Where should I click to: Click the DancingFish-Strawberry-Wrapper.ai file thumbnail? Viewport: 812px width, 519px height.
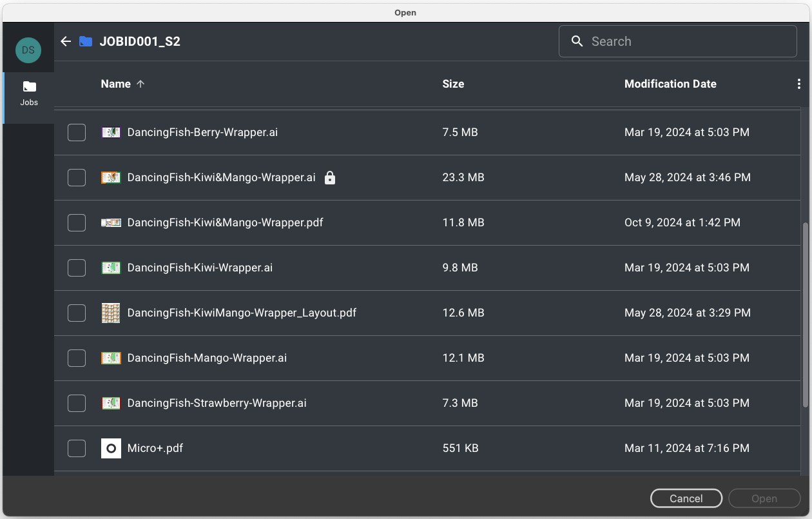111,403
